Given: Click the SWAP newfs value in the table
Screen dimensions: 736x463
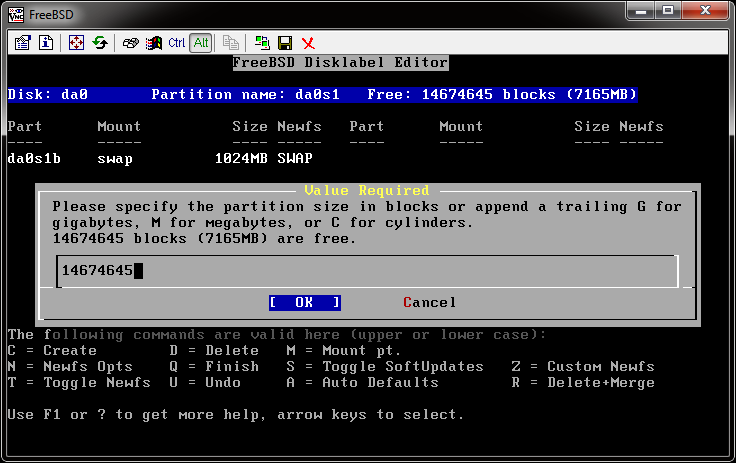Looking at the screenshot, I should tap(295, 158).
